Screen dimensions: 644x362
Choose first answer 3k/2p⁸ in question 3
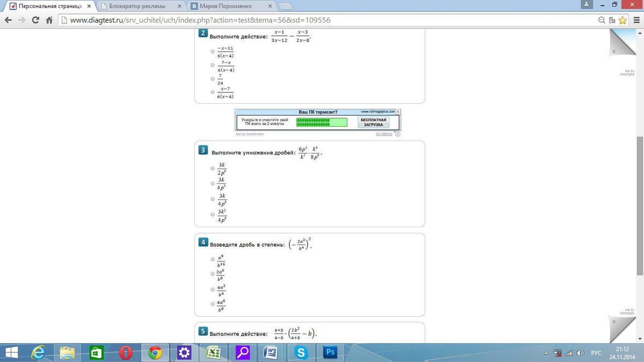point(213,169)
